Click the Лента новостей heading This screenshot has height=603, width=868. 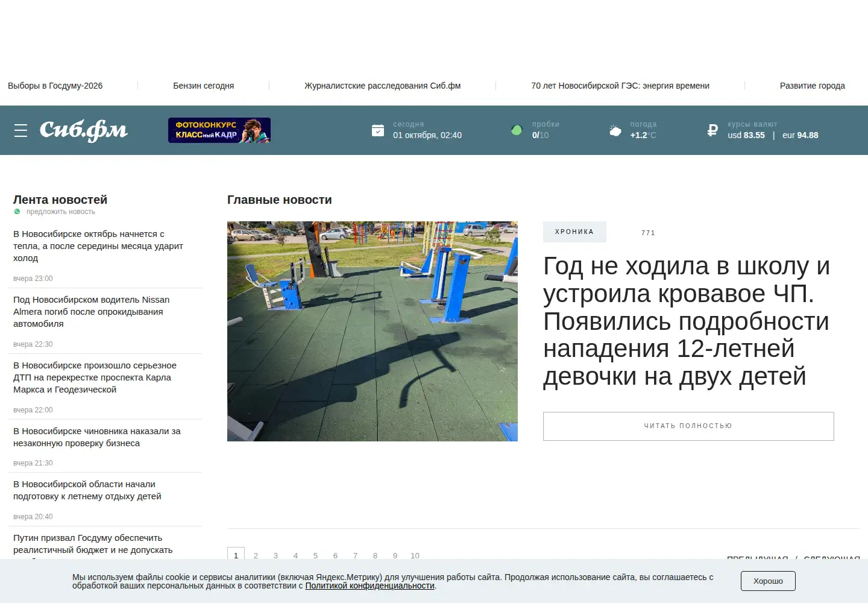[x=60, y=200]
